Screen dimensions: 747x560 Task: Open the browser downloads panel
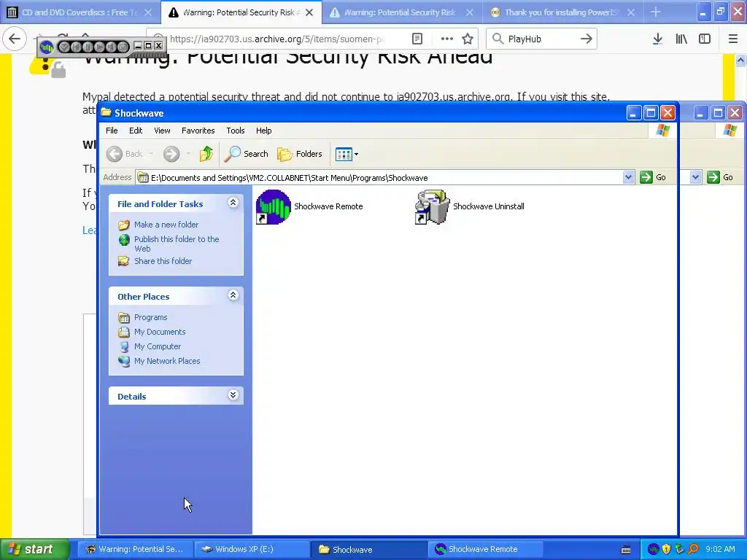657,39
